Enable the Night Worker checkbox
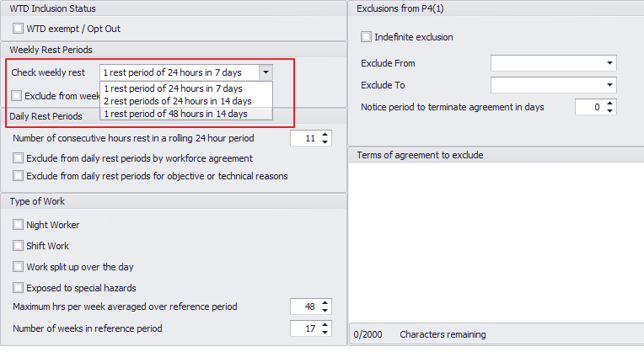Image resolution: width=644 pixels, height=352 pixels. [19, 225]
